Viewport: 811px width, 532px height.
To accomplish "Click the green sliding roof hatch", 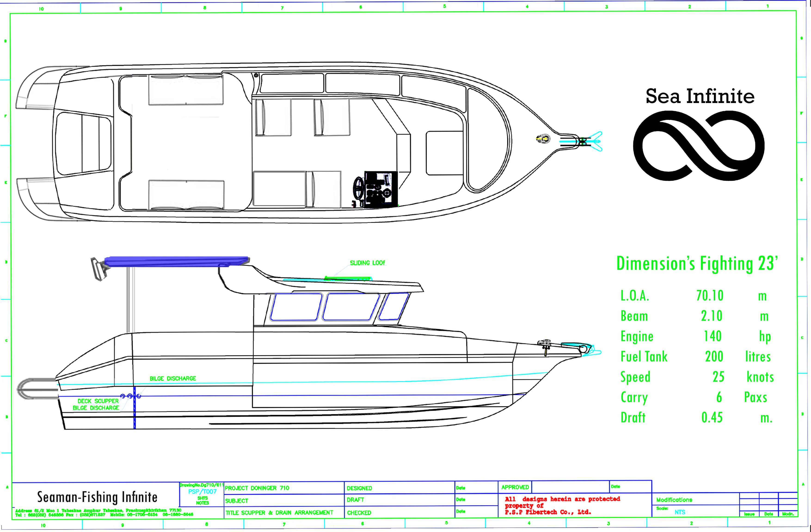I will point(347,278).
